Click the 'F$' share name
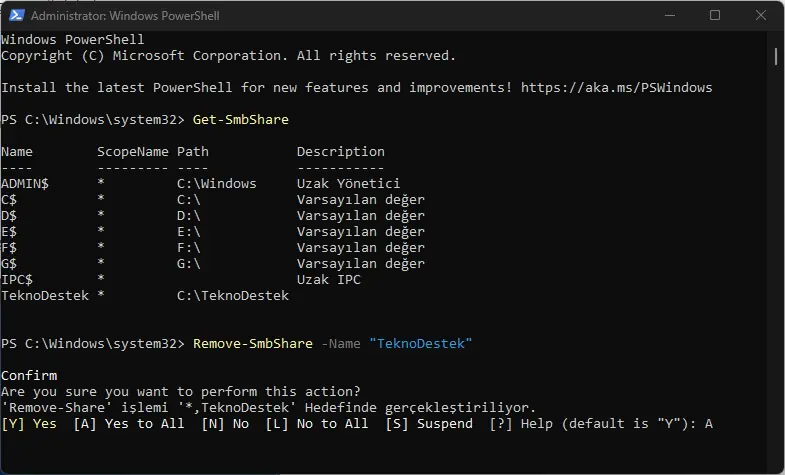785x475 pixels. pos(9,248)
